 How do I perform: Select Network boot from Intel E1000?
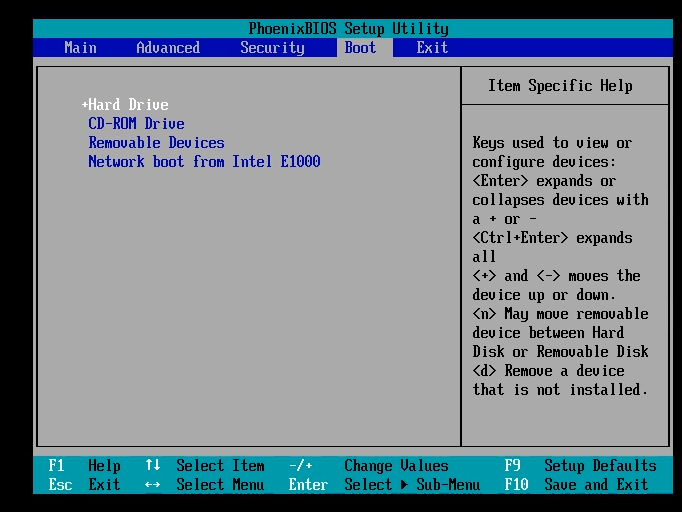coord(204,162)
